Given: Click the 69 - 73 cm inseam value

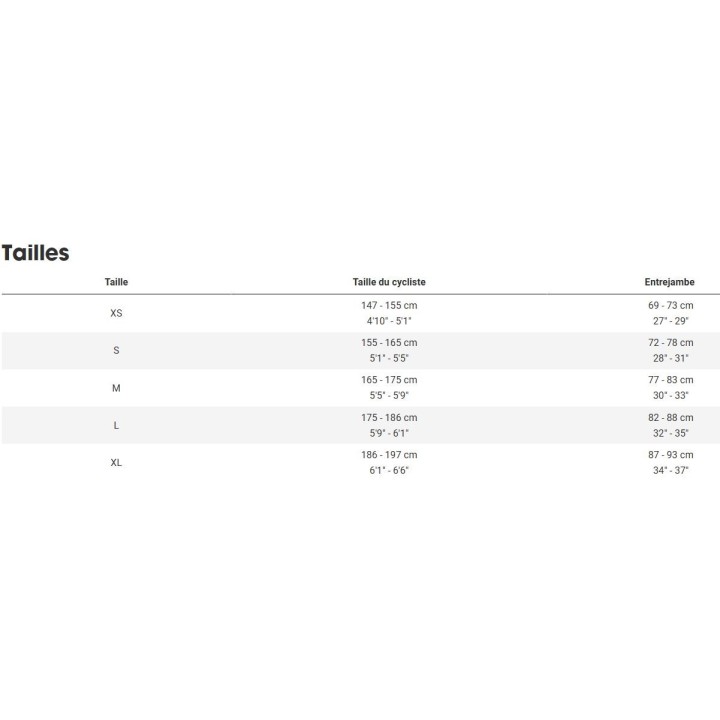Looking at the screenshot, I should 669,305.
